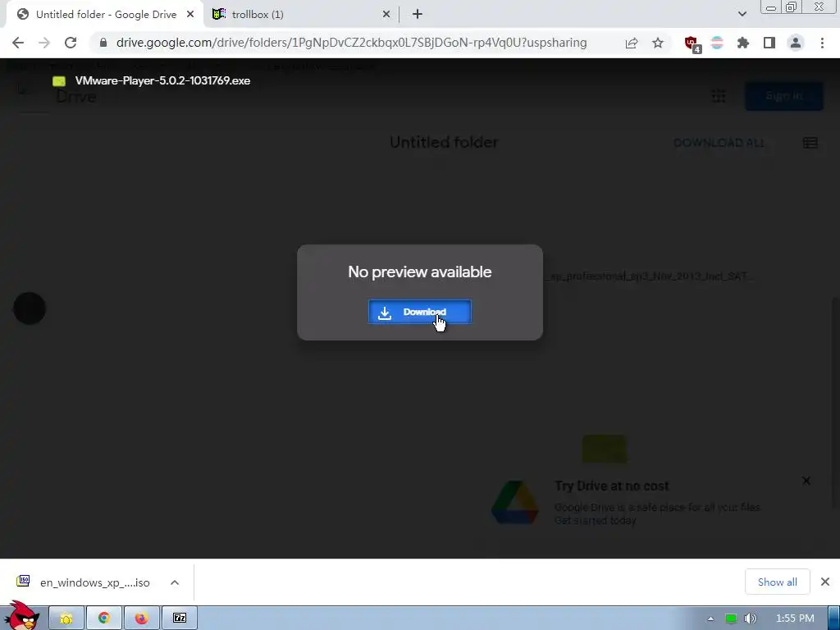The height and width of the screenshot is (630, 840).
Task: Open the Extensions puzzle icon
Action: pyautogui.click(x=743, y=43)
